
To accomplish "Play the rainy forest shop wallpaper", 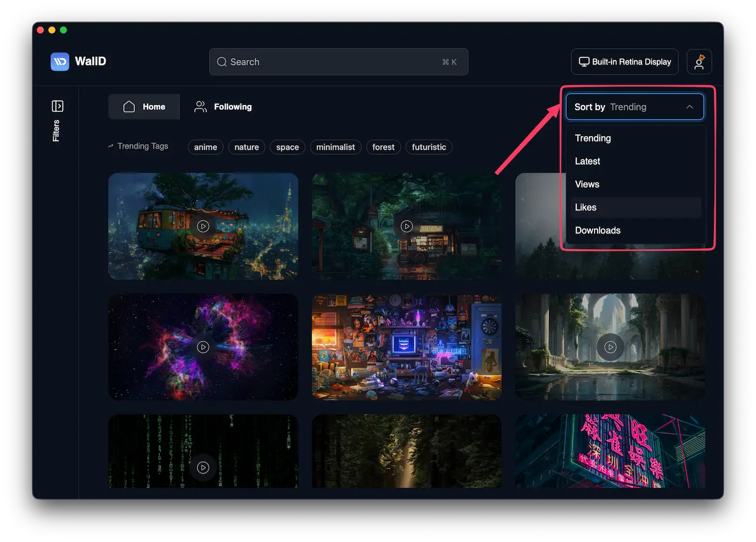I will [x=407, y=226].
